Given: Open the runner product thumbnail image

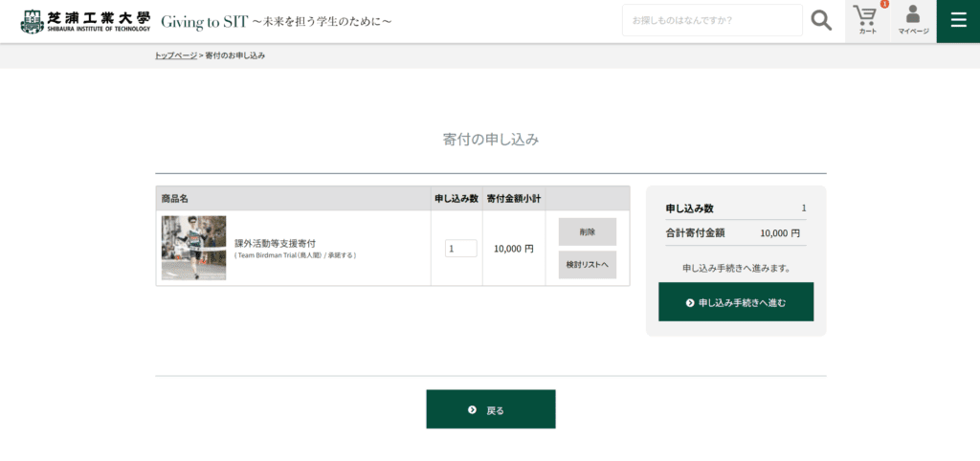Looking at the screenshot, I should click(194, 248).
